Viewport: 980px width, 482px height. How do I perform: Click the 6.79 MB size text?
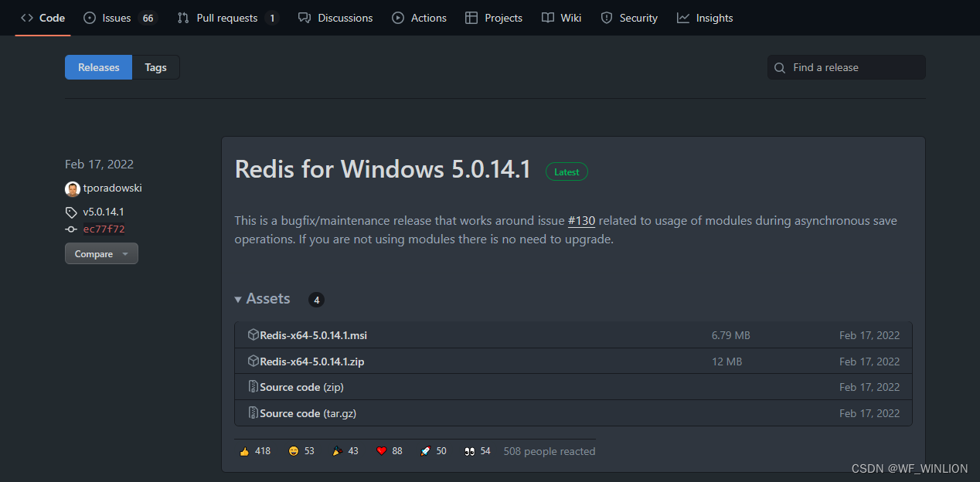click(x=731, y=335)
